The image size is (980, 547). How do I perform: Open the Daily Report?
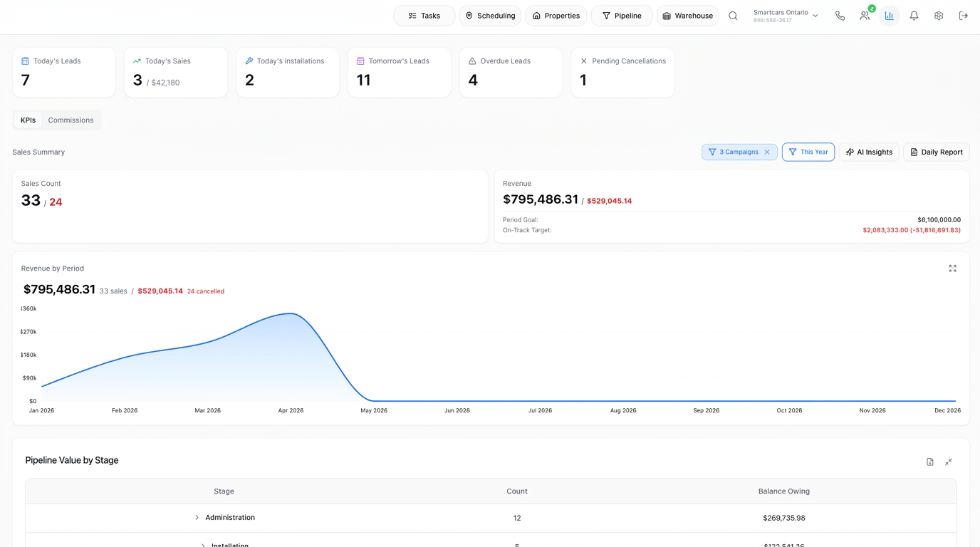937,152
